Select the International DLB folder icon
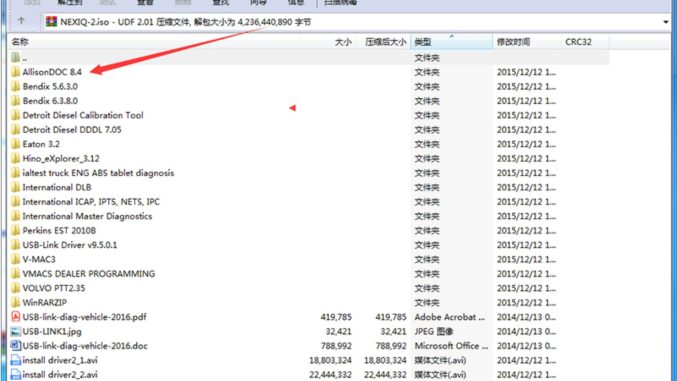678x381 pixels. [x=16, y=187]
